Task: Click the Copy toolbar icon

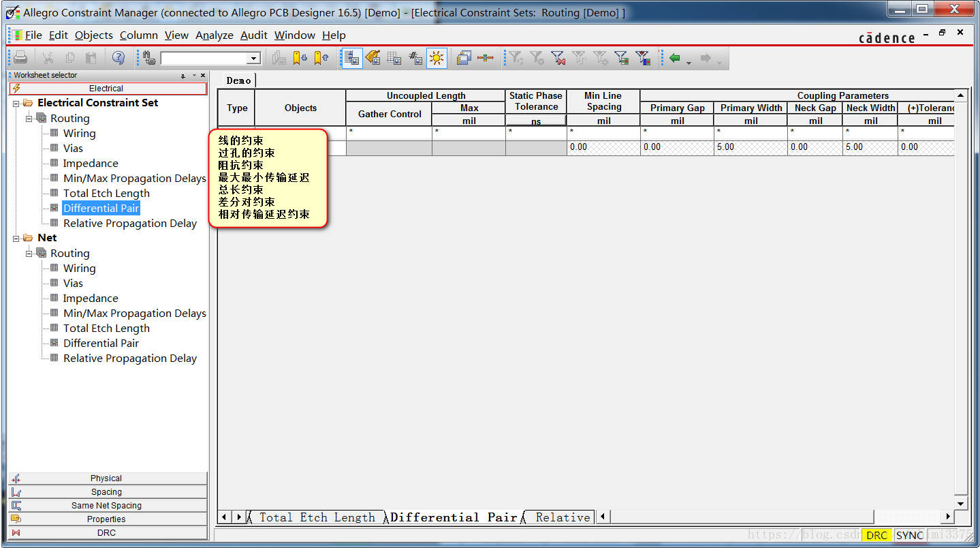Action: [69, 58]
